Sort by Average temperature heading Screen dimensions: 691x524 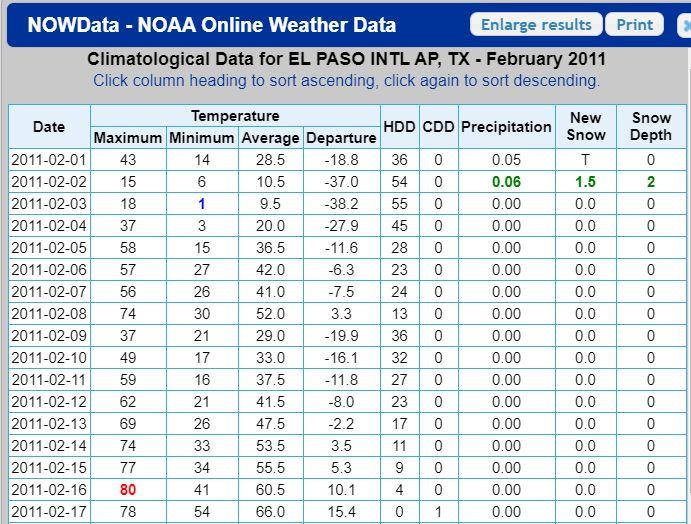point(270,138)
